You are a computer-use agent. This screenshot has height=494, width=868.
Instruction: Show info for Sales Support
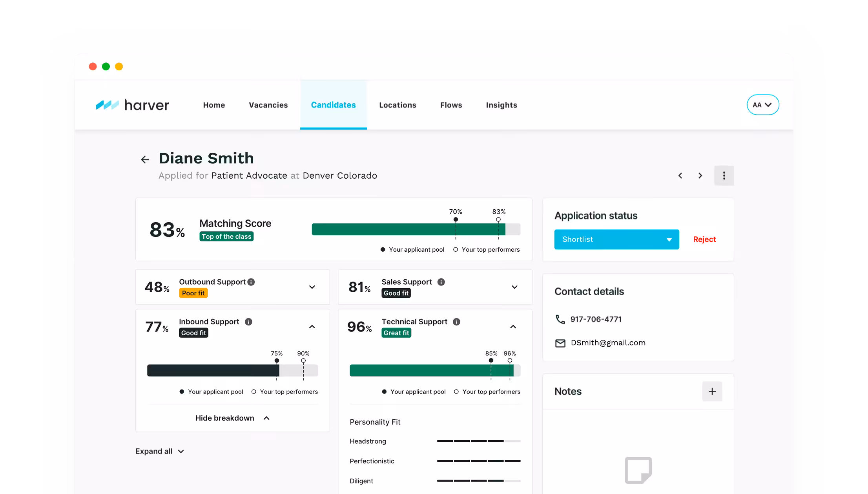(x=441, y=282)
